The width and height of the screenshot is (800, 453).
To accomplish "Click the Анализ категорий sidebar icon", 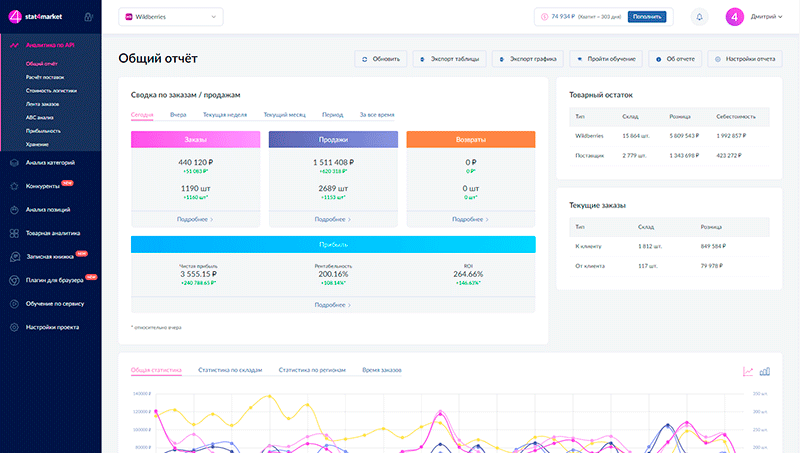I will point(14,162).
